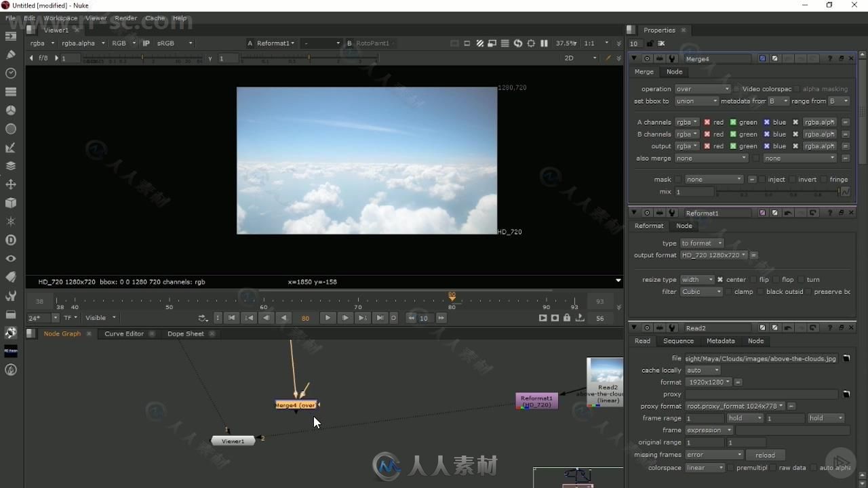Click the Viewer1 node in graph
Screen dimensions: 868x488
click(x=233, y=441)
